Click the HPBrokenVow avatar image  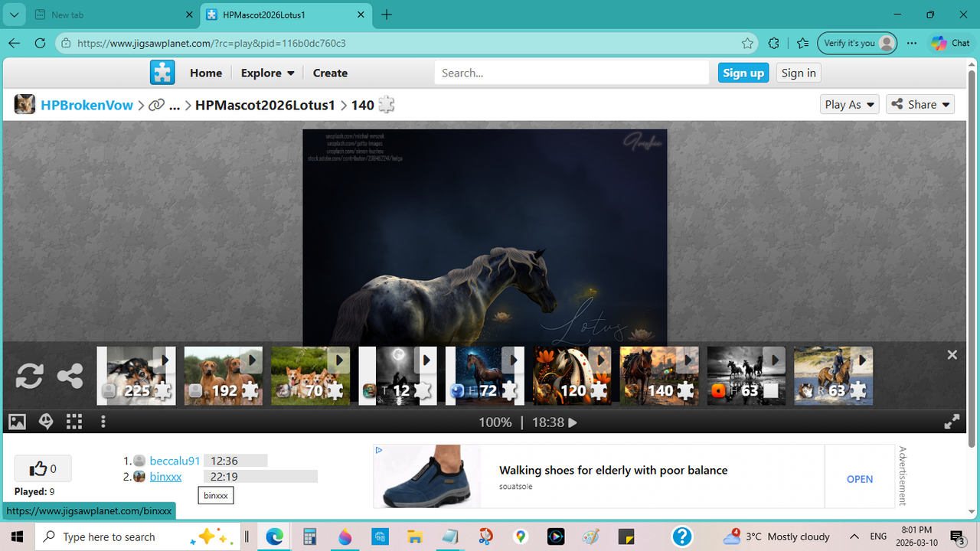24,105
